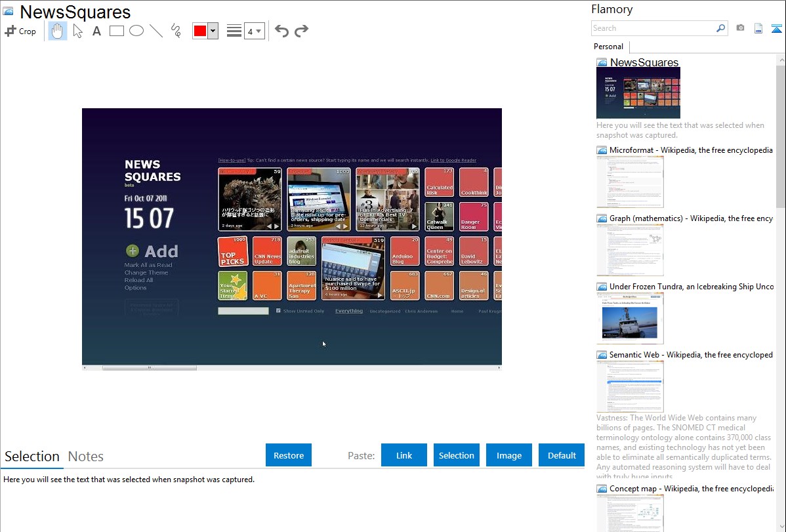
Task: Click the snapshot list vertical scrollbar thumb
Action: 781,135
